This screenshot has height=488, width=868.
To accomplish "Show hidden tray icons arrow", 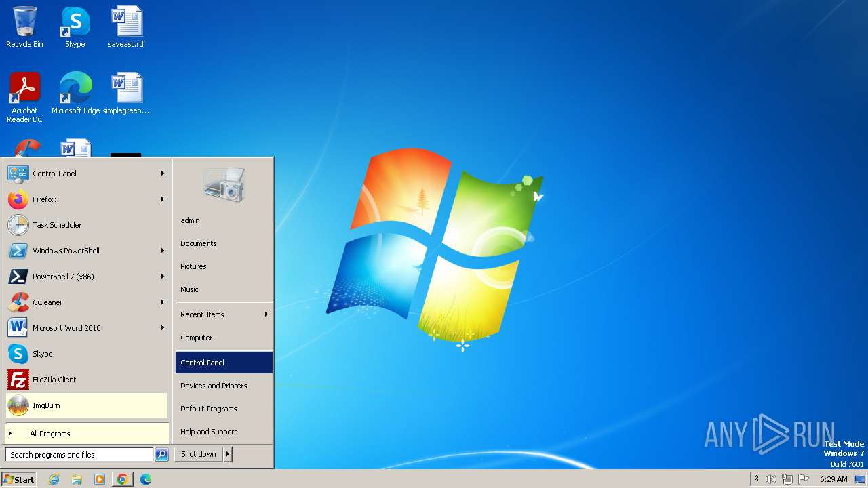I will pos(756,479).
